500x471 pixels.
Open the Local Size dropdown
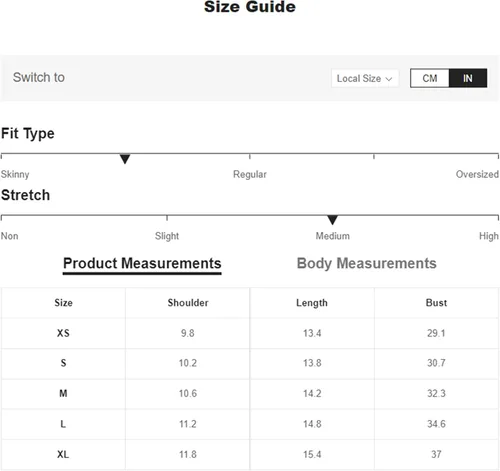pyautogui.click(x=365, y=78)
